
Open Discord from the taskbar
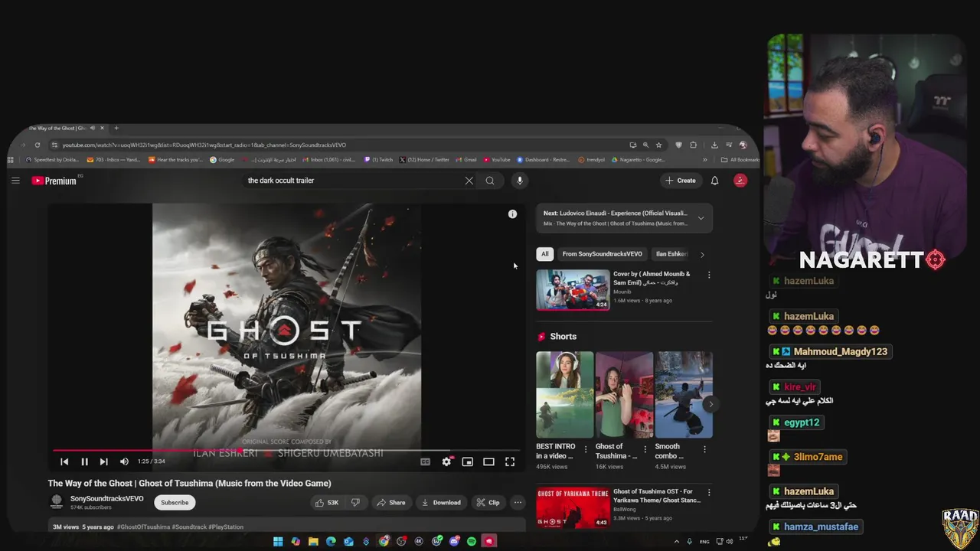[454, 541]
